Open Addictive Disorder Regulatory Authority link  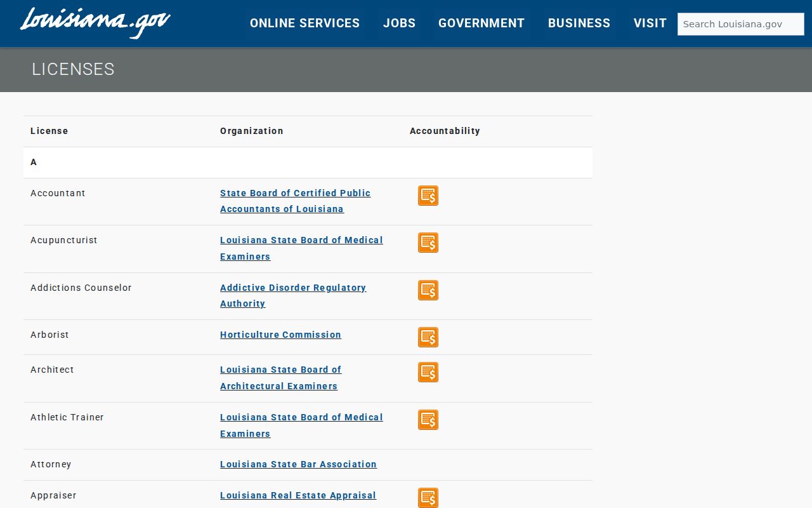pos(293,295)
